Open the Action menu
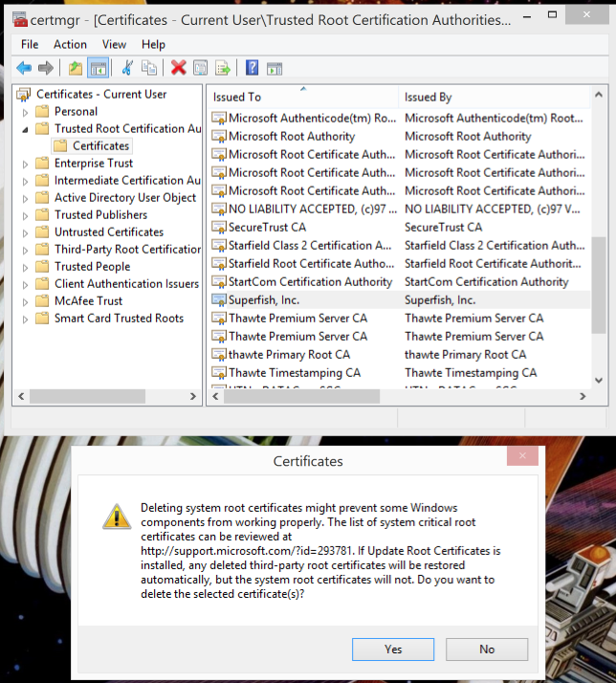616x683 pixels. [x=70, y=44]
